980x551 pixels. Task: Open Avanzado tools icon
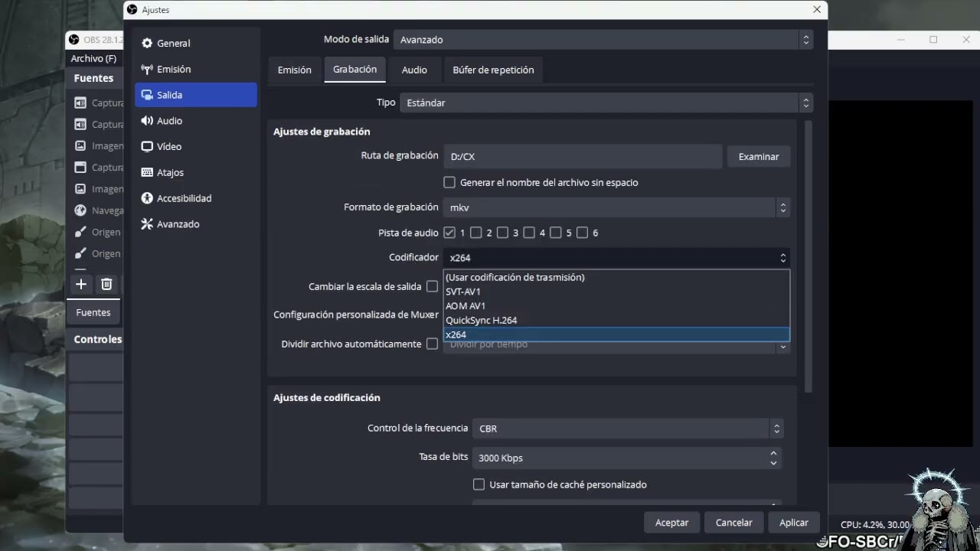tap(147, 224)
